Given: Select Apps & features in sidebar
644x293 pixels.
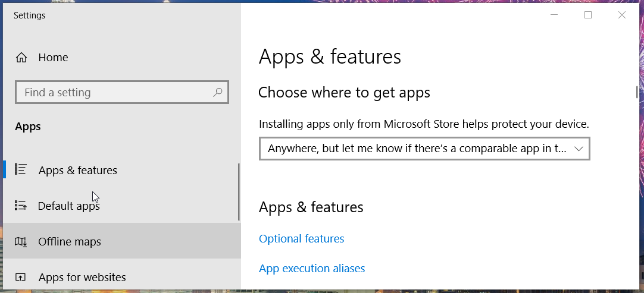Looking at the screenshot, I should point(121,170).
